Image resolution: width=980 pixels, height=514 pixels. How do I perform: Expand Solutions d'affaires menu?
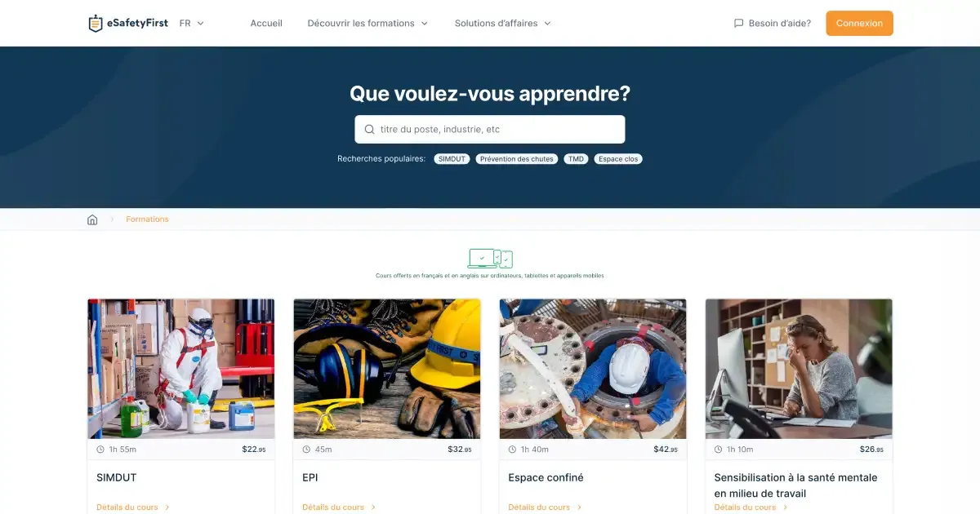click(503, 24)
